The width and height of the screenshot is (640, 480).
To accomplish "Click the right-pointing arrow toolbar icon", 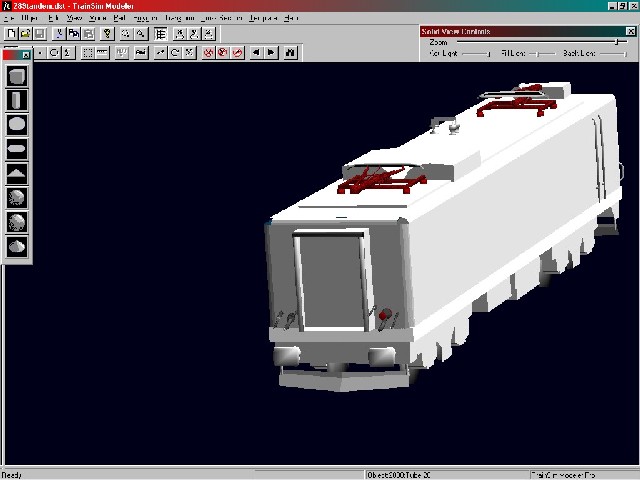I will (272, 52).
